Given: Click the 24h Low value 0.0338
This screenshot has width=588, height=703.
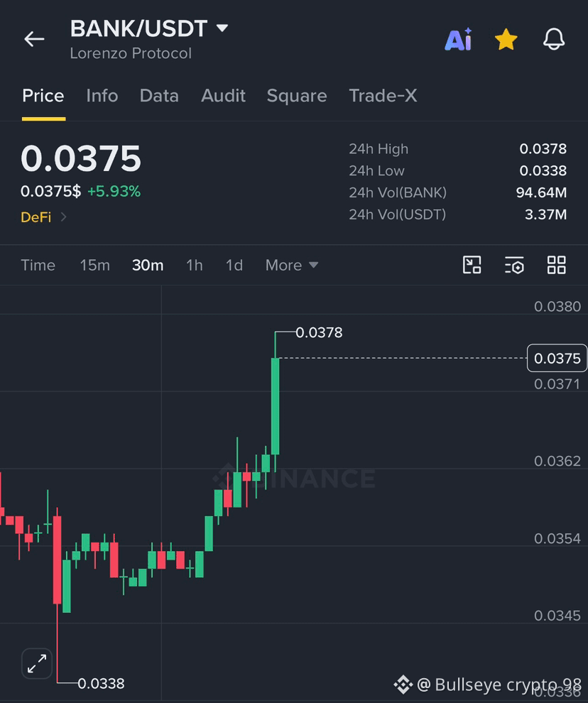Looking at the screenshot, I should (543, 171).
